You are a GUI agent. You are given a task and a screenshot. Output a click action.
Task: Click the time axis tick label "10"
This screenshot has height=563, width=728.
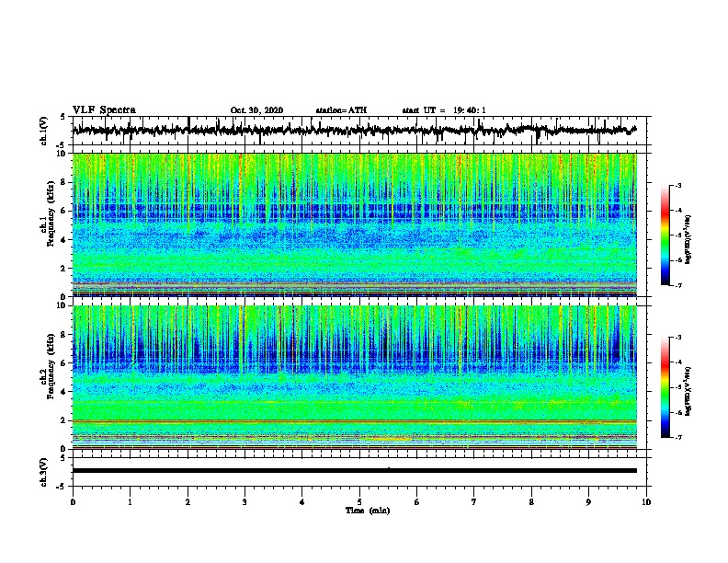[x=646, y=502]
